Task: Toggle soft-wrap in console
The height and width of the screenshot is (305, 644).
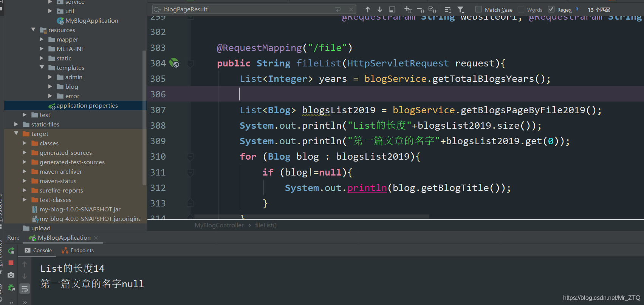Action: pos(25,289)
